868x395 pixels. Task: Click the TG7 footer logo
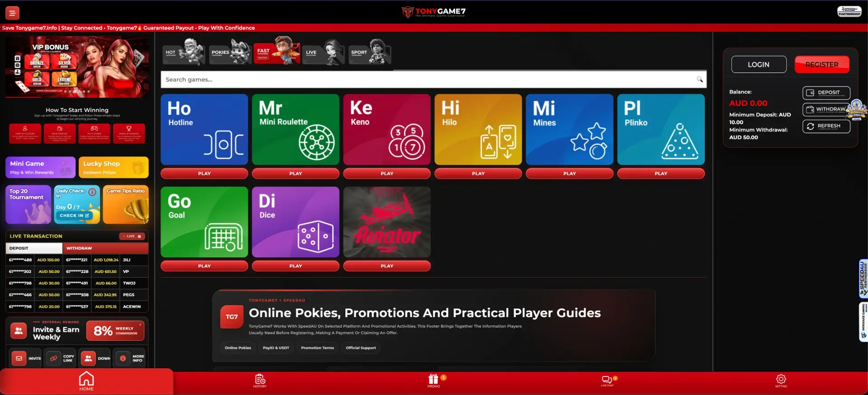click(232, 317)
